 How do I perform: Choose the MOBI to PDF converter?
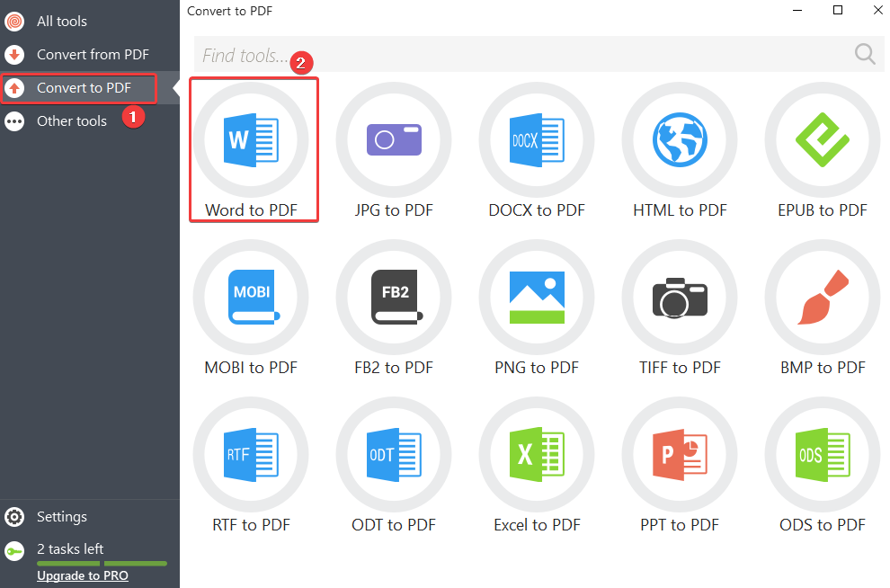251,307
